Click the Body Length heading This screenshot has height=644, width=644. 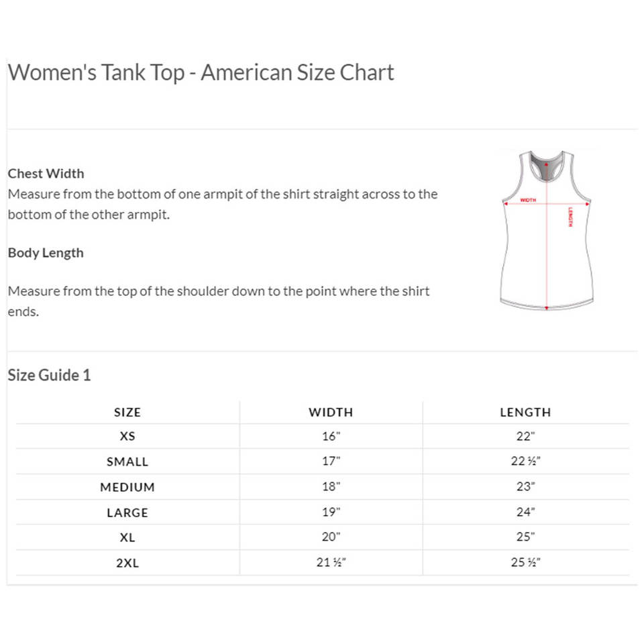[x=46, y=253]
